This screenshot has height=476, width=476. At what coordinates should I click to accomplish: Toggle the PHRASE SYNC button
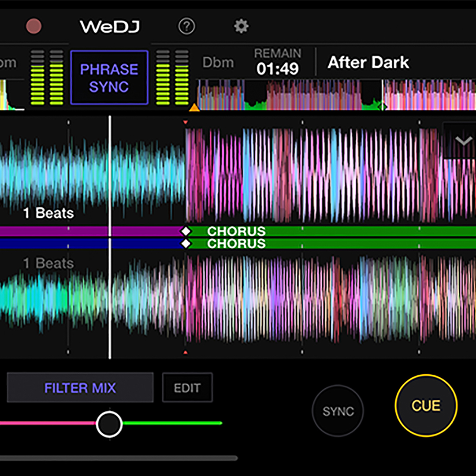[109, 78]
